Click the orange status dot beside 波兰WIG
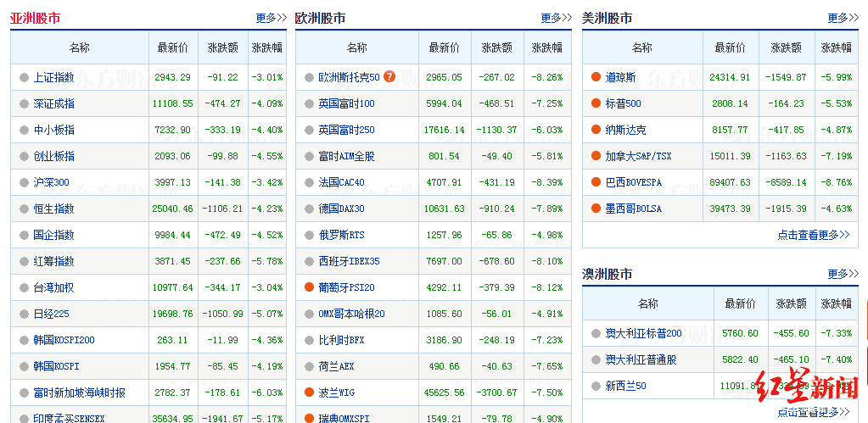The height and width of the screenshot is (423, 868). tap(309, 392)
